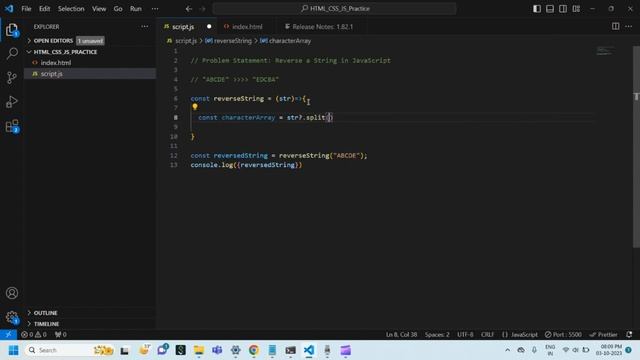Click Port: 5500 Live Server status item

(563, 334)
